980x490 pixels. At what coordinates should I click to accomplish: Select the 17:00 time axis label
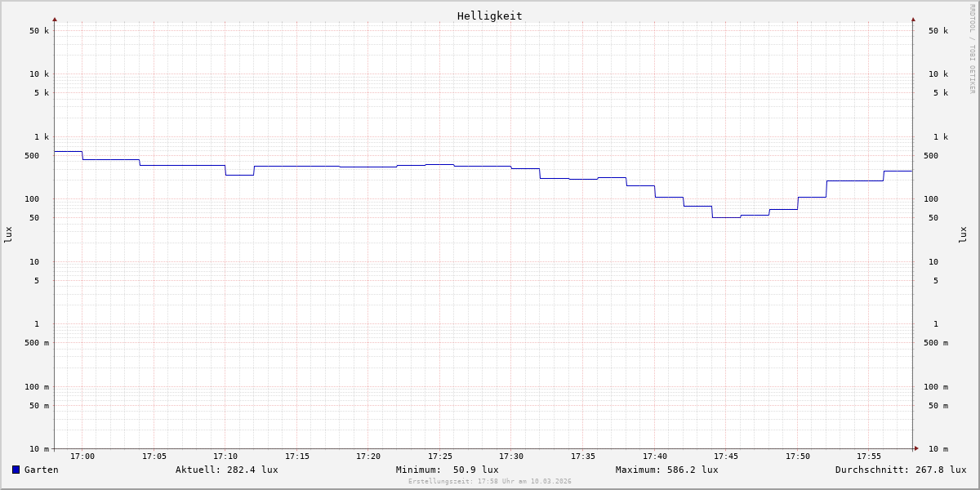click(82, 457)
